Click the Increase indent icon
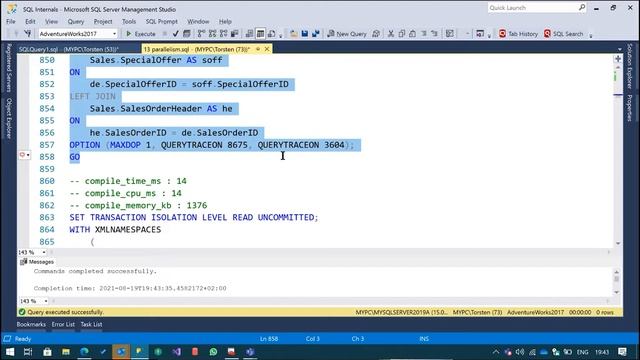Viewport: 640px width, 360px height. point(434,34)
